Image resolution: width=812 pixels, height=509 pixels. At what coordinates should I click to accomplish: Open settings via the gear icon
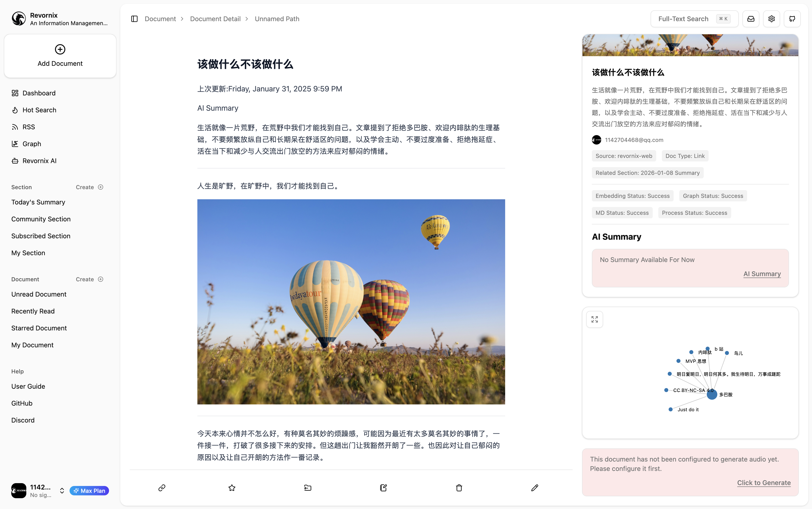(x=771, y=19)
